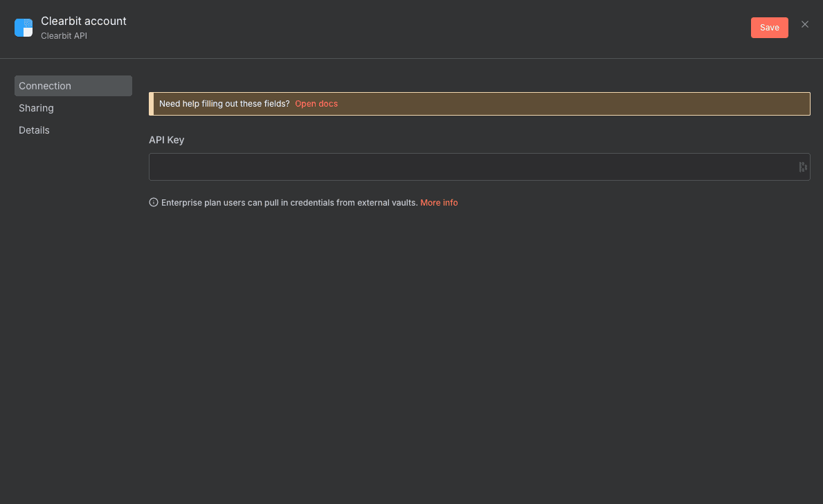The width and height of the screenshot is (823, 504).
Task: Go to the Details section
Action: pos(34,130)
